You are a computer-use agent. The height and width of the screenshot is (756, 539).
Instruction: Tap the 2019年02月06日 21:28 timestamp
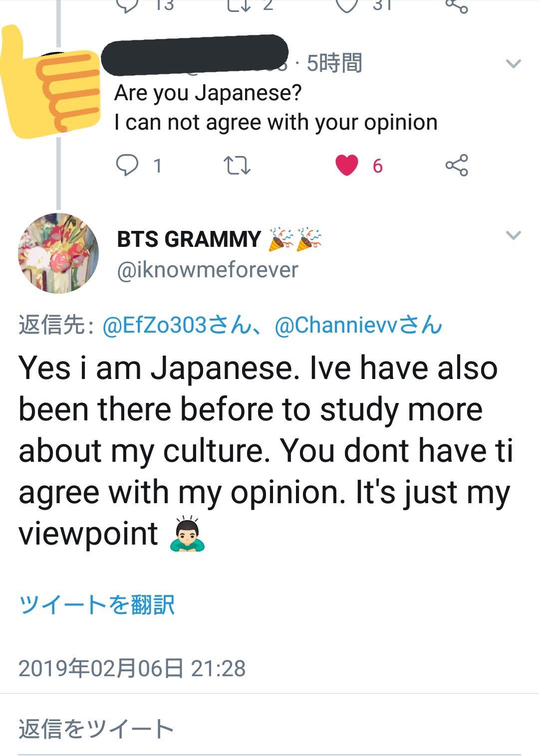pyautogui.click(x=132, y=668)
